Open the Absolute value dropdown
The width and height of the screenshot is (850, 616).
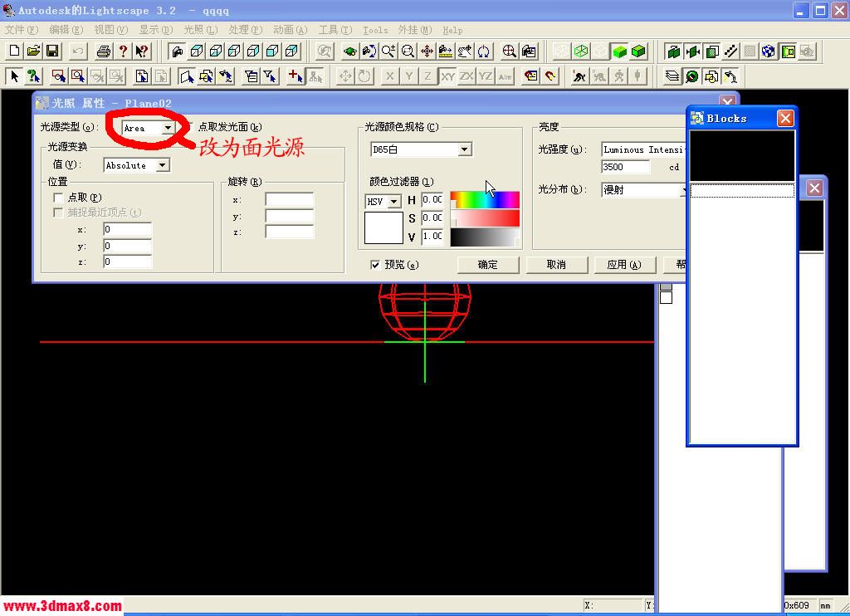(x=163, y=165)
